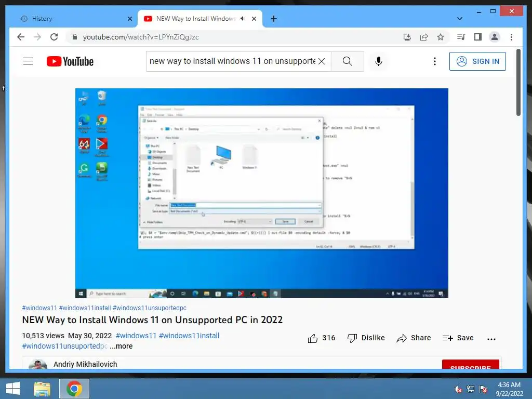Dislike the video
The image size is (532, 399).
(366, 338)
